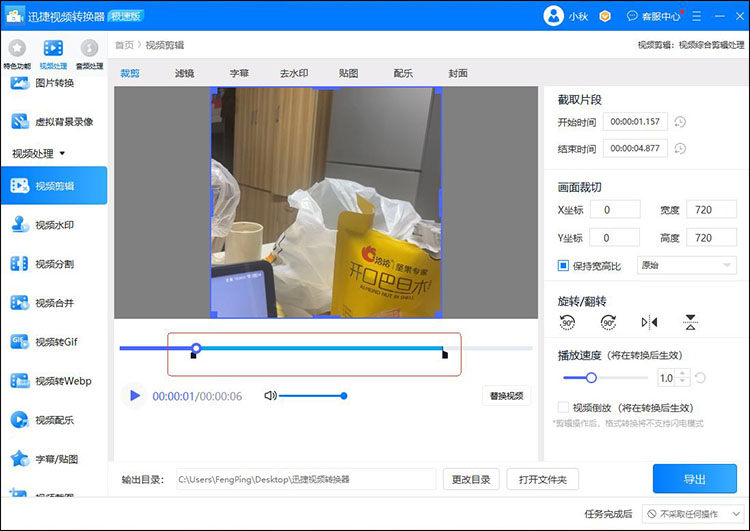Switch to 滤镜 tab

(x=184, y=73)
